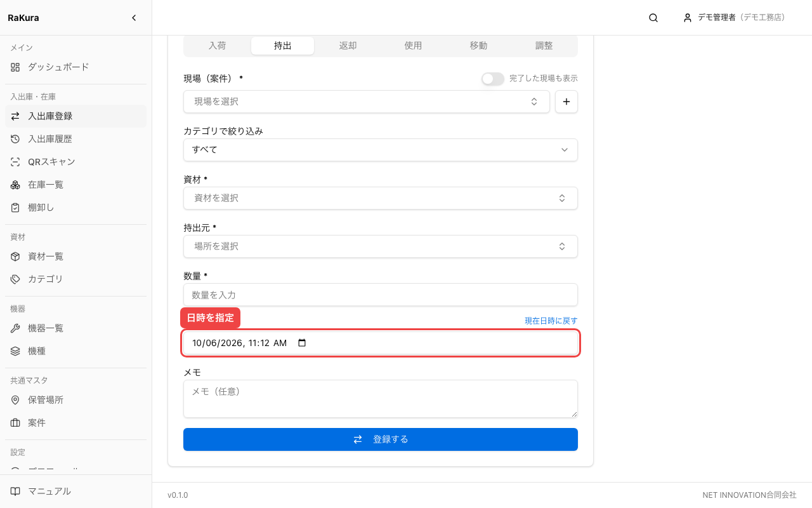The height and width of the screenshot is (508, 812).
Task: Click the 案件 briefcase icon
Action: pyautogui.click(x=15, y=423)
